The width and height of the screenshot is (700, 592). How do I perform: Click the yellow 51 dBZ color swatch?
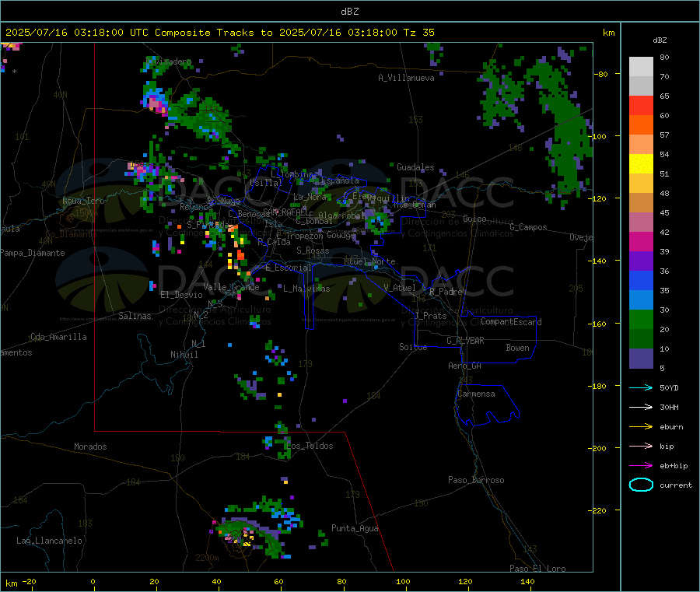(641, 164)
